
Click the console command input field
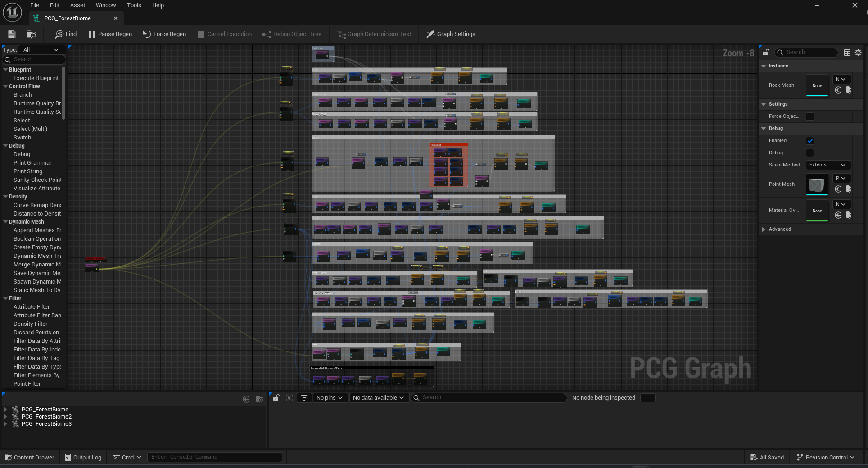[215, 457]
